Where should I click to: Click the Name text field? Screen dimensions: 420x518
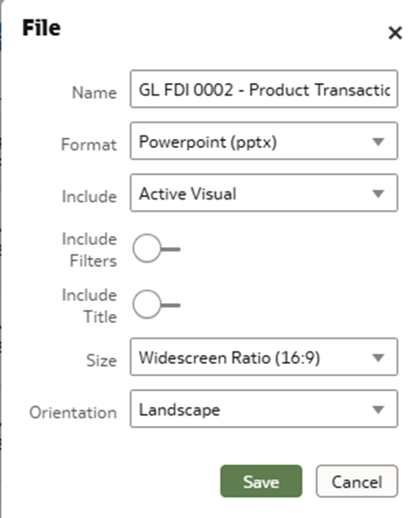263,89
